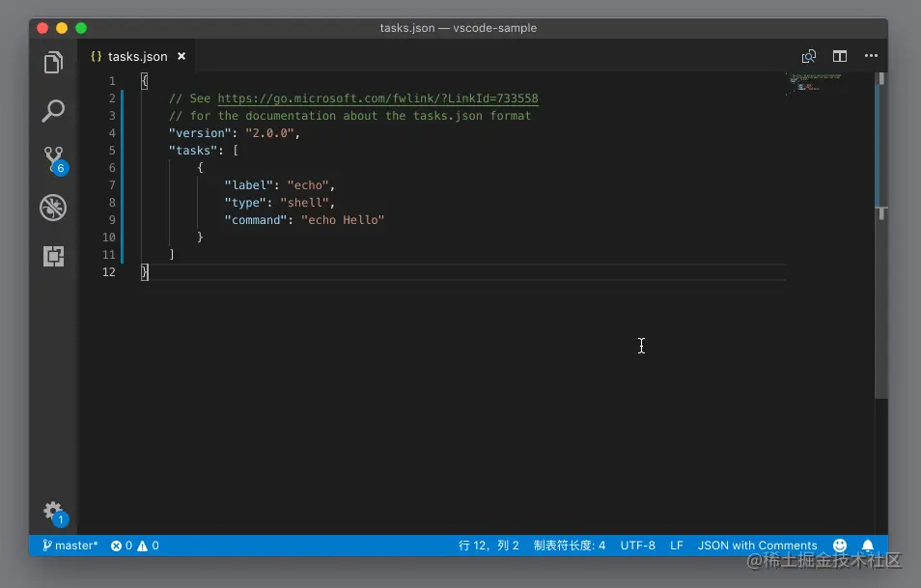Open the Manage gear icon
The image size is (921, 588).
coord(53,511)
